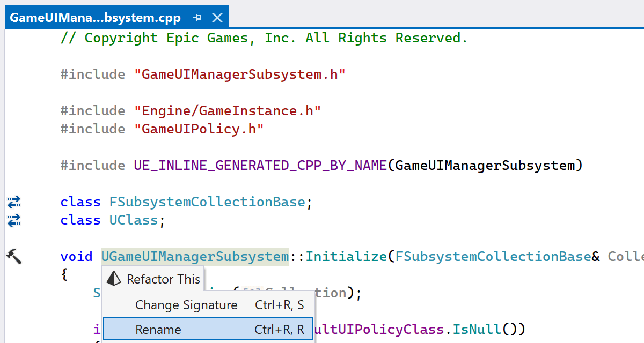Click margin arrows icon beside class UClass
The height and width of the screenshot is (343, 644).
[14, 220]
